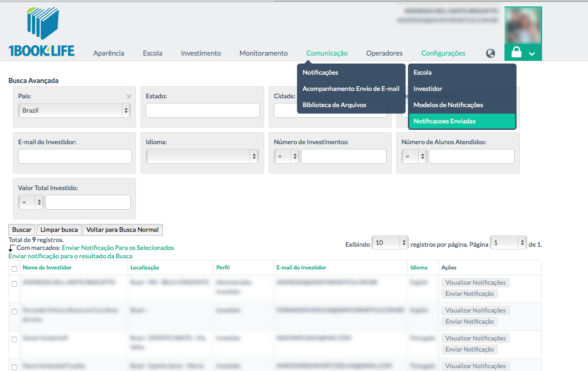Check the third investor row checkbox
The width and height of the screenshot is (588, 371).
point(14,339)
